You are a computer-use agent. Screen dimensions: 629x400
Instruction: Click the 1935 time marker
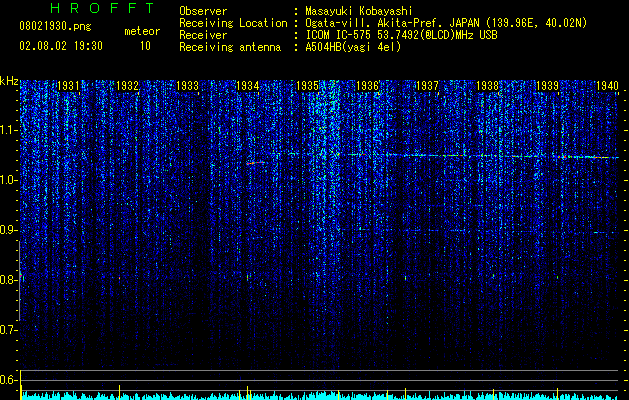coord(308,85)
